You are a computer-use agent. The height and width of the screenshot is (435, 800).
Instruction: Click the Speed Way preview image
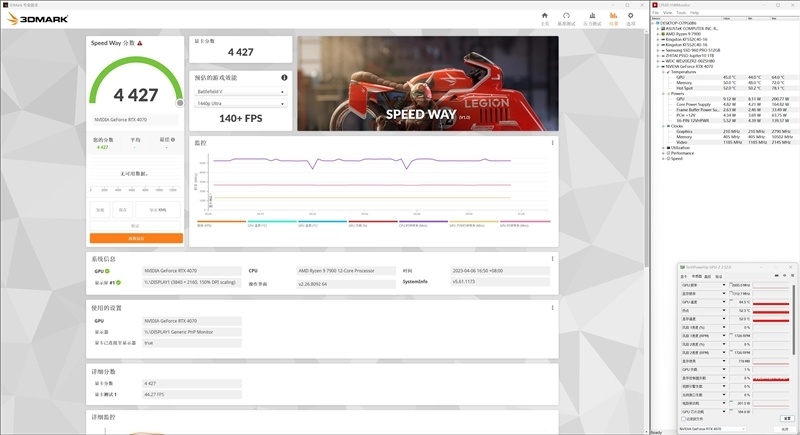coord(428,83)
